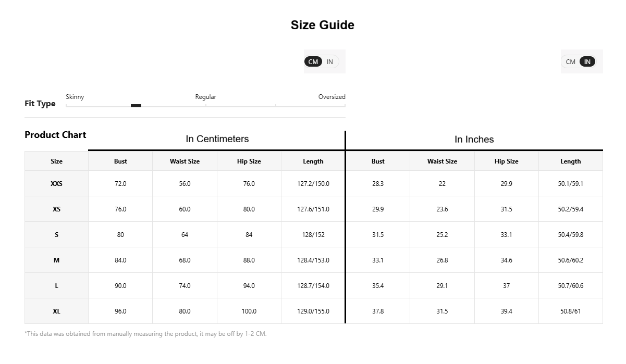The image size is (626, 364).
Task: Click the centimeters Bust column header
Action: 120,161
